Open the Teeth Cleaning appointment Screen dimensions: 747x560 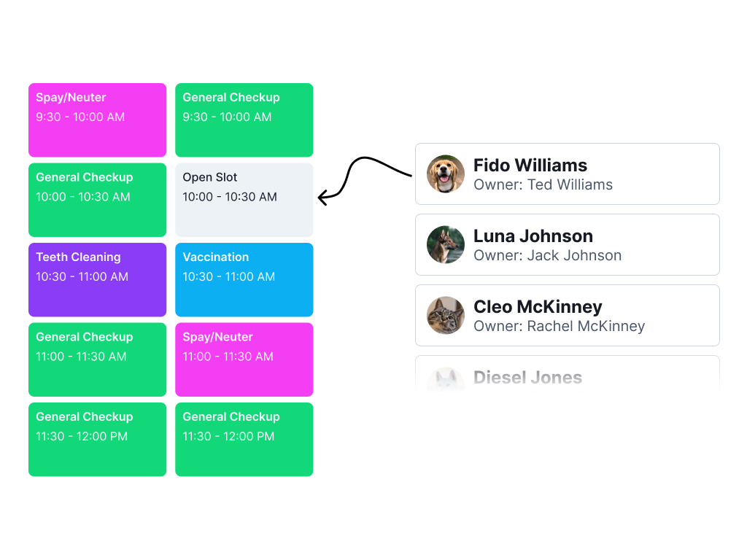[97, 279]
